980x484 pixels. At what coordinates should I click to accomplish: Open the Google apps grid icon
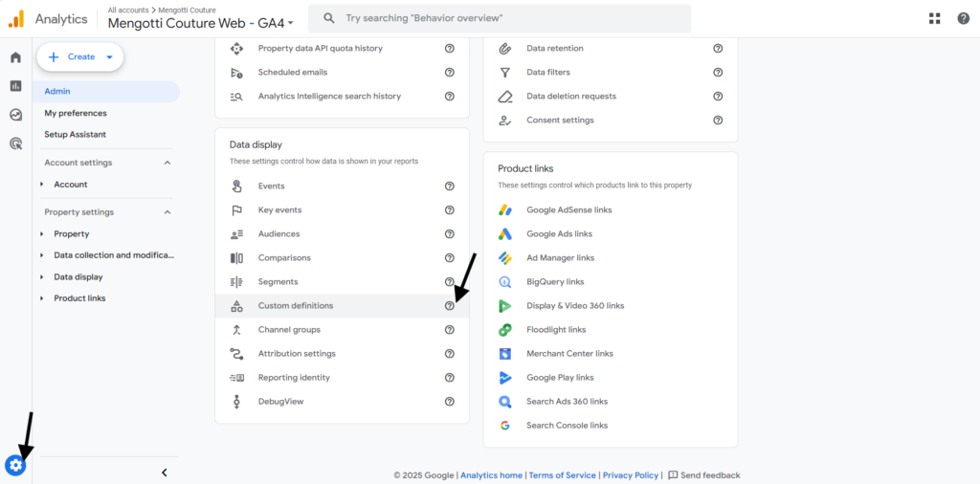tap(934, 18)
